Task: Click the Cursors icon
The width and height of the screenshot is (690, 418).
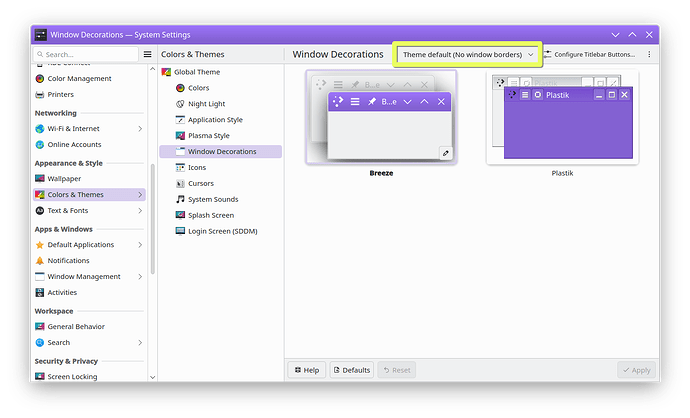Action: click(x=180, y=183)
